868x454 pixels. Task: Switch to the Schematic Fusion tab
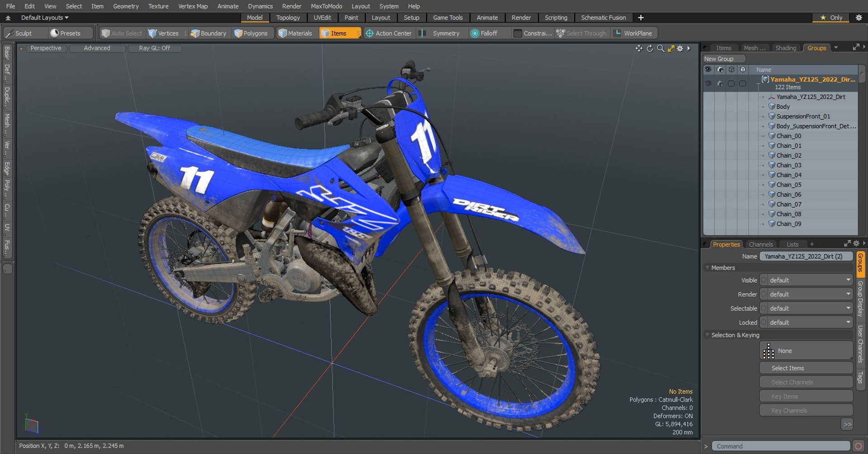tap(604, 18)
